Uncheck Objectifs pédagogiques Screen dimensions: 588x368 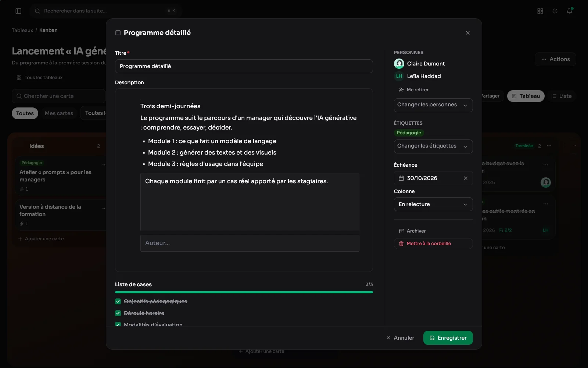pos(118,301)
